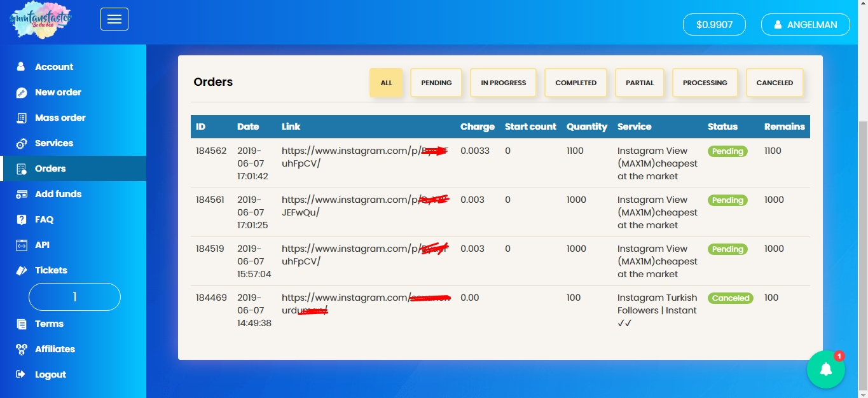The width and height of the screenshot is (868, 398).
Task: Click the Services gears icon
Action: pyautogui.click(x=22, y=143)
